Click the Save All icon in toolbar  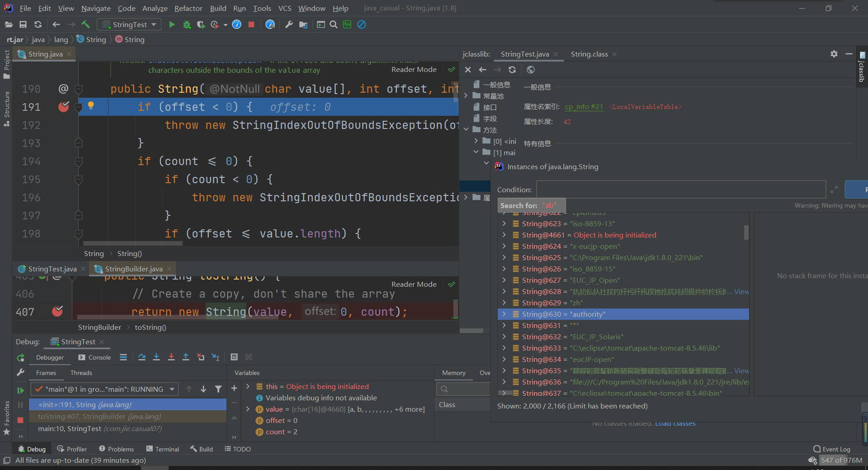23,24
